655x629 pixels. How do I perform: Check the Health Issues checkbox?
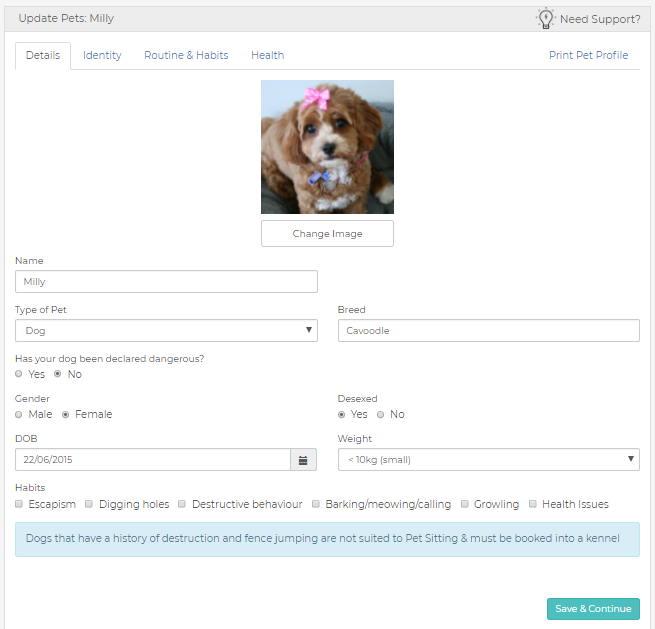533,504
